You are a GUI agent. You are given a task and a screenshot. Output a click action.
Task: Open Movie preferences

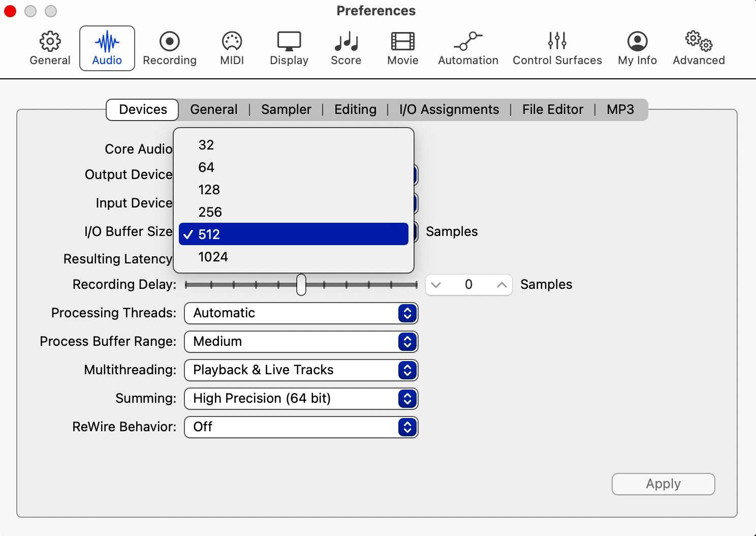[402, 48]
